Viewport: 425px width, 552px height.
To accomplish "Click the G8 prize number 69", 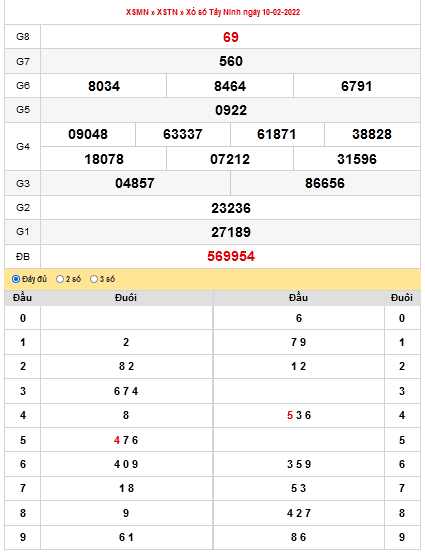I will (x=231, y=37).
